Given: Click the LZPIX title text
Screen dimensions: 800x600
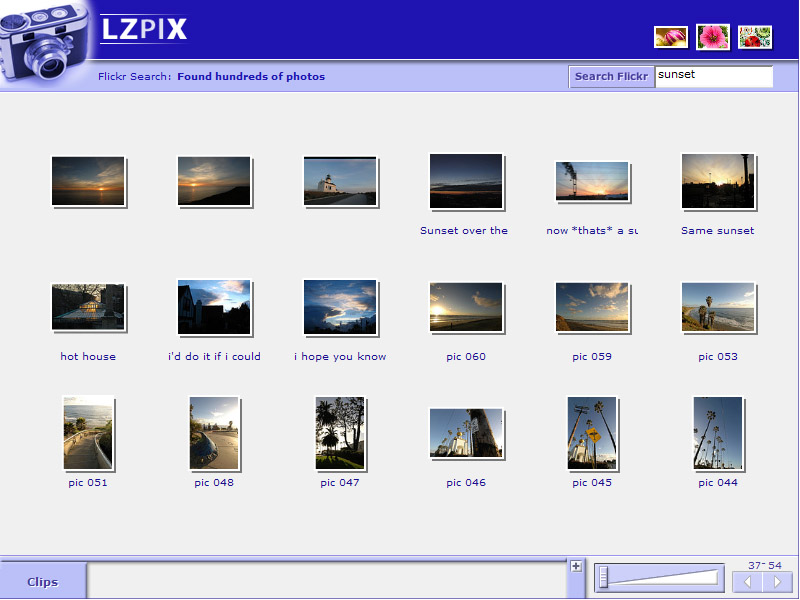Looking at the screenshot, I should [144, 29].
